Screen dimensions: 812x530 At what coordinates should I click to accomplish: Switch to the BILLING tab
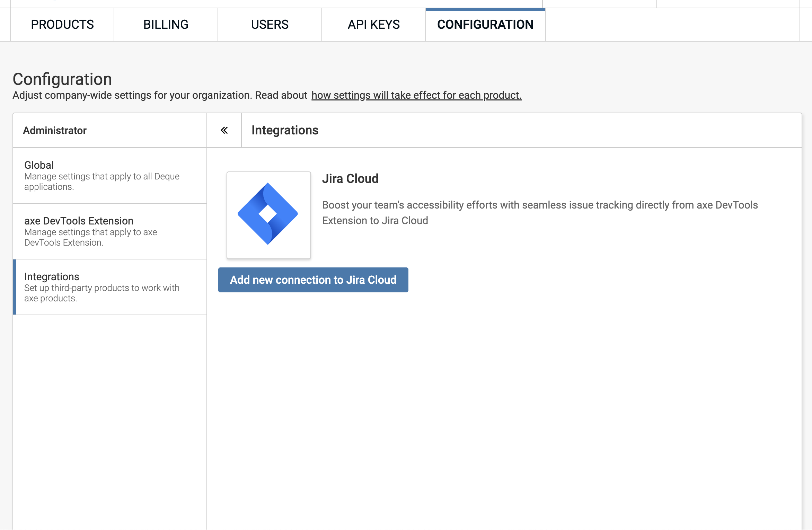coord(165,24)
